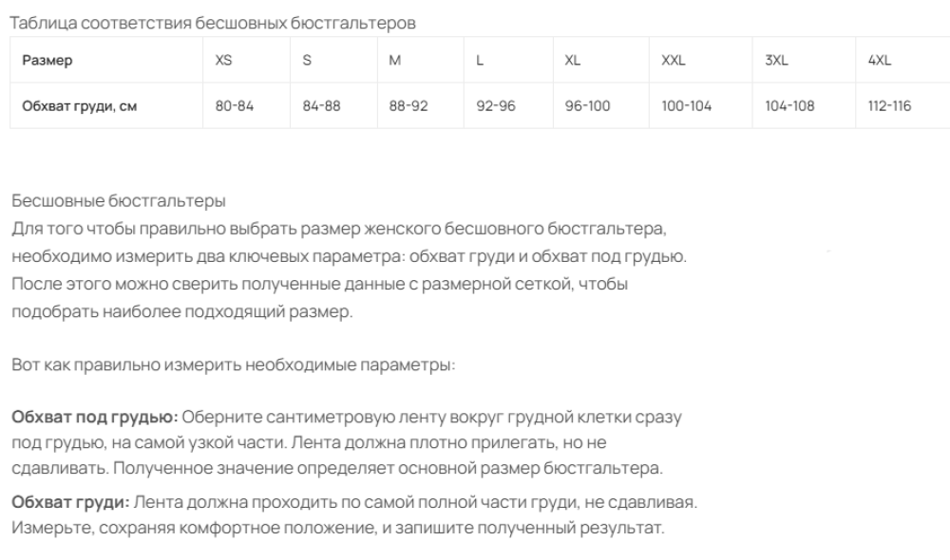Click the 92-96 chest value cell
This screenshot has width=950, height=560.
pos(508,105)
